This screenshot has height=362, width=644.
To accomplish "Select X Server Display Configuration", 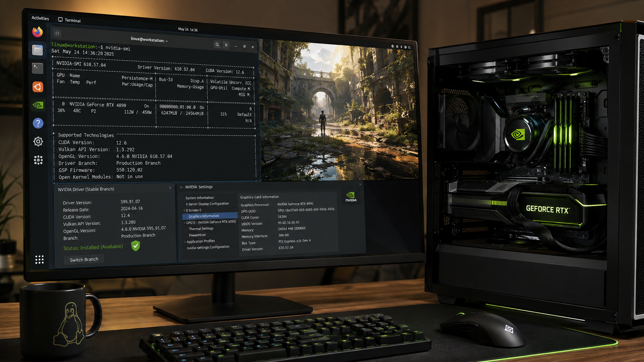I will 207,204.
